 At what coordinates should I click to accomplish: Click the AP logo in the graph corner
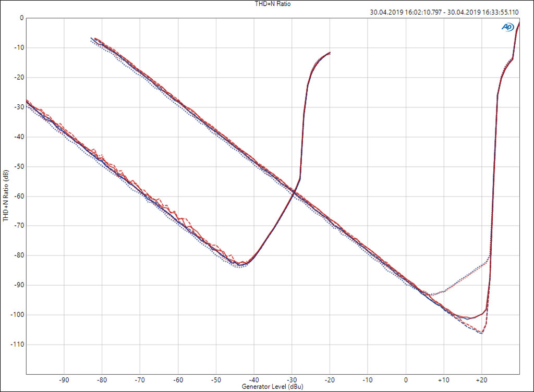pos(507,27)
